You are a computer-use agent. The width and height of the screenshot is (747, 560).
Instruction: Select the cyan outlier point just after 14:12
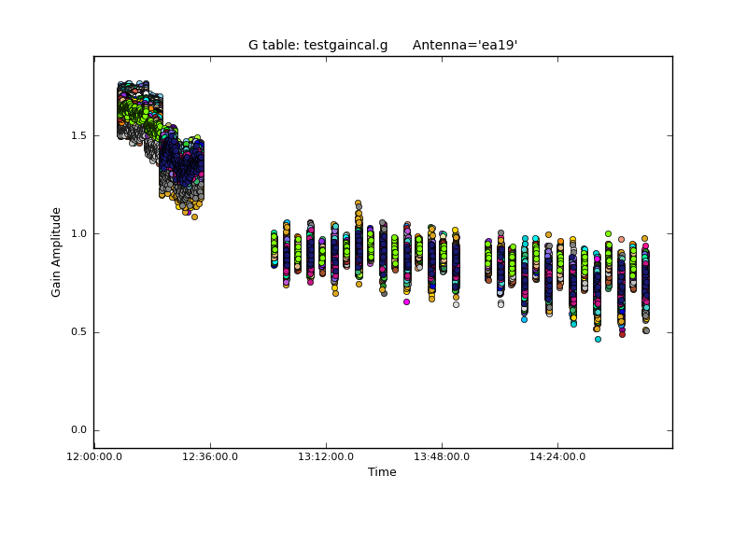point(524,319)
